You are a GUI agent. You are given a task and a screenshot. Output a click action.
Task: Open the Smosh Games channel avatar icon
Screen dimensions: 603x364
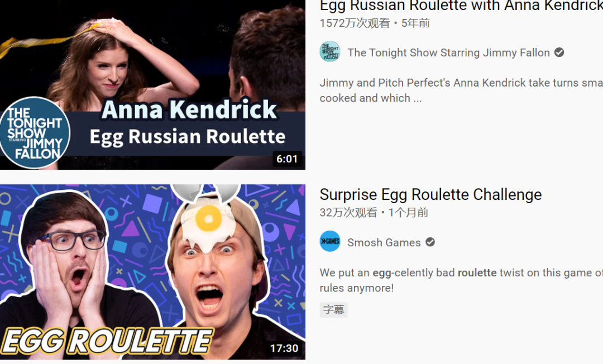click(330, 241)
